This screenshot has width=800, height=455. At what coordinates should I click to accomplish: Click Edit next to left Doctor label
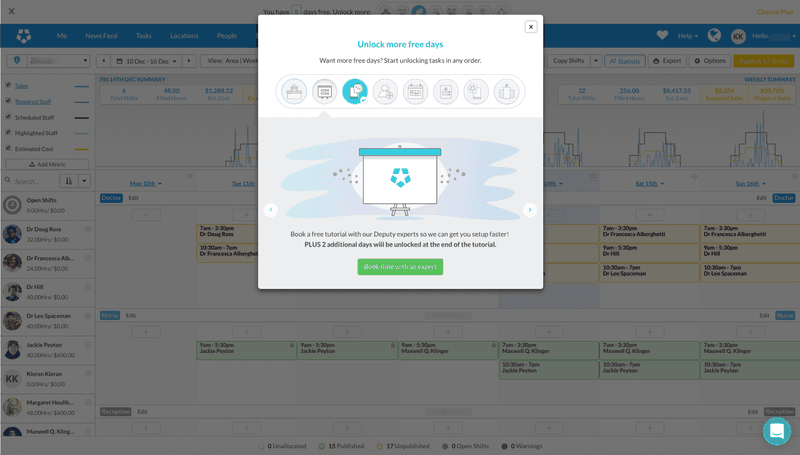tap(134, 198)
